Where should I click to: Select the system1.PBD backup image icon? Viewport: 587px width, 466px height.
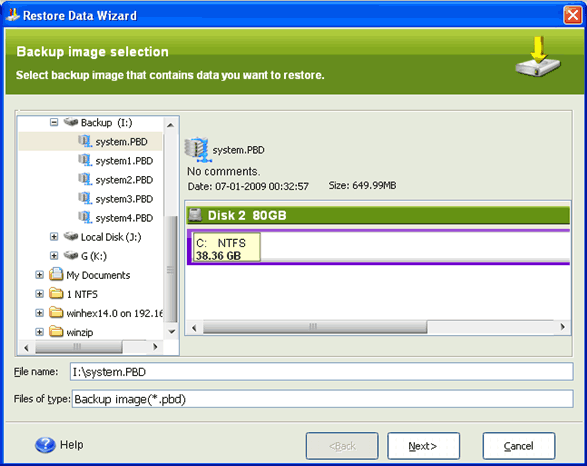click(85, 161)
